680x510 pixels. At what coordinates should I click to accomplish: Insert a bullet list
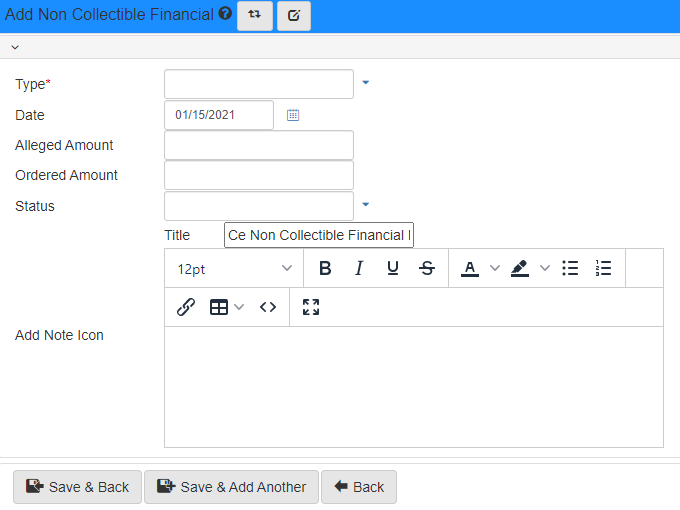pyautogui.click(x=570, y=268)
